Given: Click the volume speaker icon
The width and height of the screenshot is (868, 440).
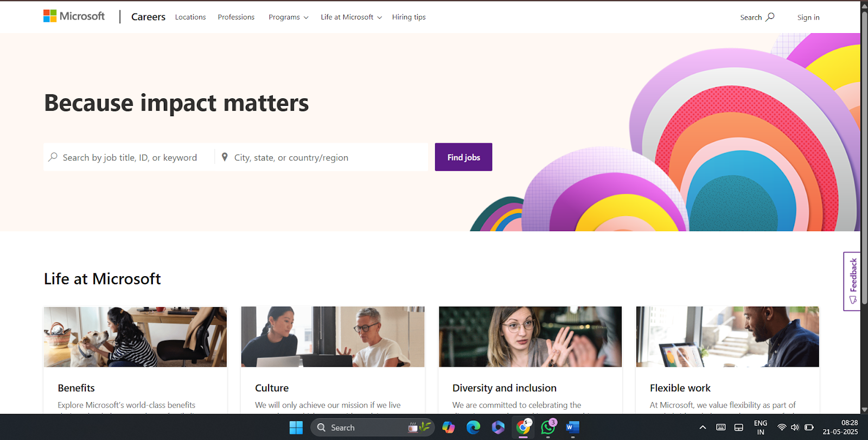Looking at the screenshot, I should pyautogui.click(x=795, y=428).
